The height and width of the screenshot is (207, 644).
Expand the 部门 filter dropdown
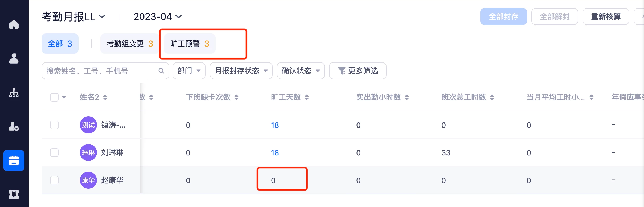tap(189, 71)
